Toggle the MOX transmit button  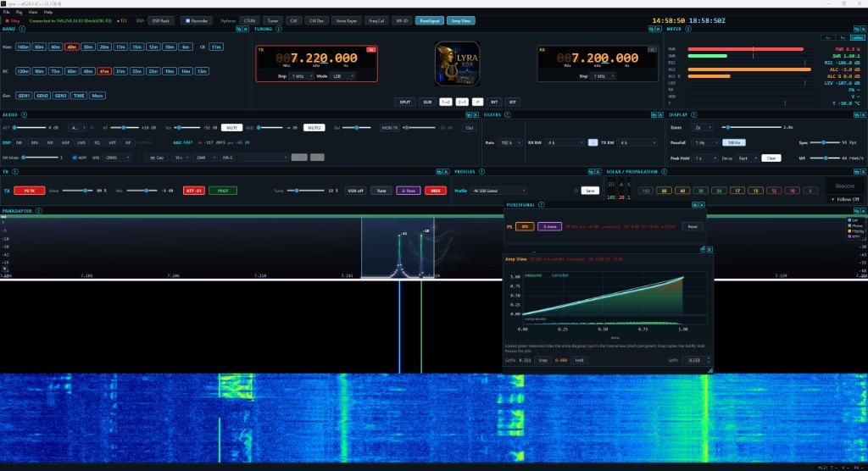(x=436, y=191)
